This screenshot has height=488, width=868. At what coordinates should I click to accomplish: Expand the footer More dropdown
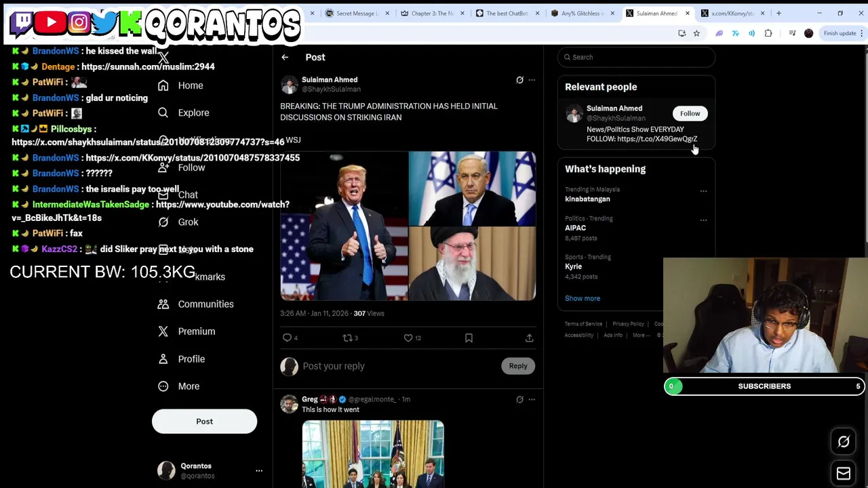pyautogui.click(x=641, y=335)
